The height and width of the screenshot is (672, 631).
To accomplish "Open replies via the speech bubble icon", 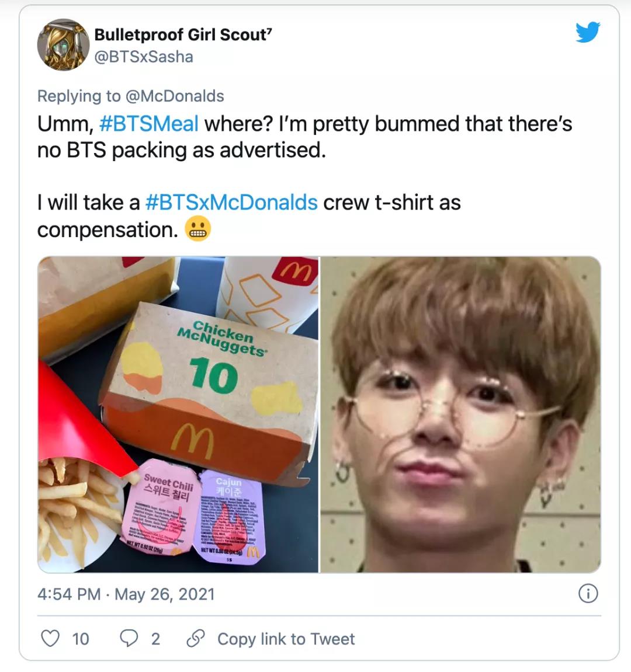I will pos(129,638).
